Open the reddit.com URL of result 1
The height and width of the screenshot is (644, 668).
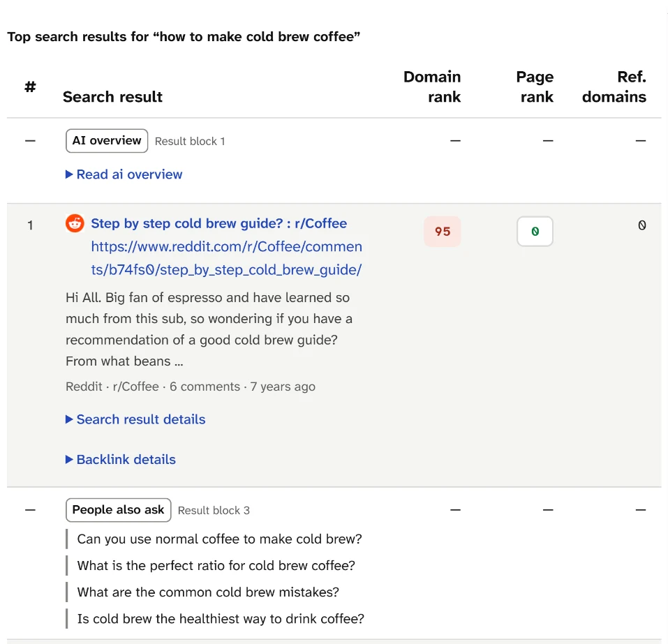tap(227, 258)
